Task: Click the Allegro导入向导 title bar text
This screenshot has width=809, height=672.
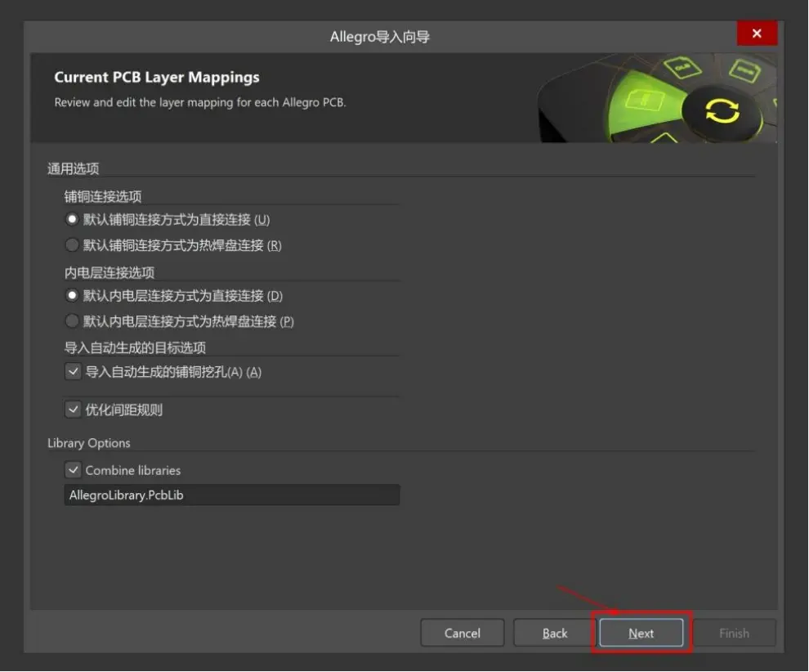Action: [x=380, y=37]
